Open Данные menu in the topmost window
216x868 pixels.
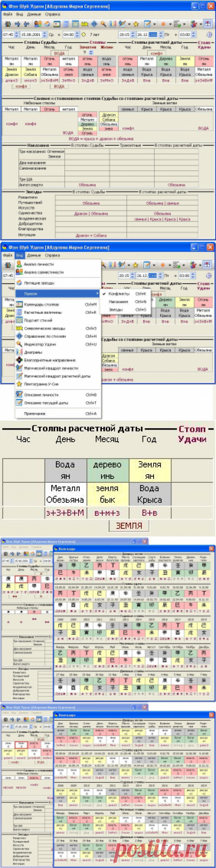tap(34, 15)
